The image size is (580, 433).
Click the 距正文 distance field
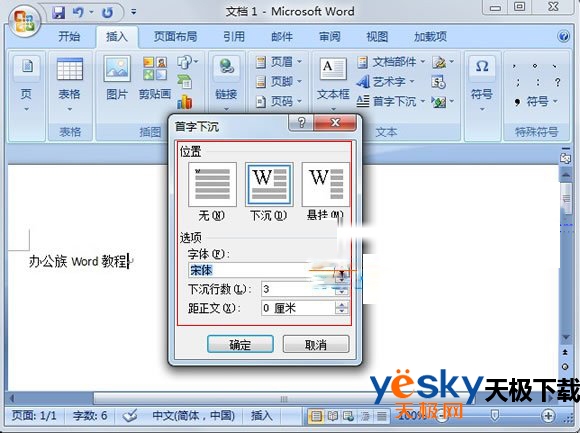tap(299, 308)
